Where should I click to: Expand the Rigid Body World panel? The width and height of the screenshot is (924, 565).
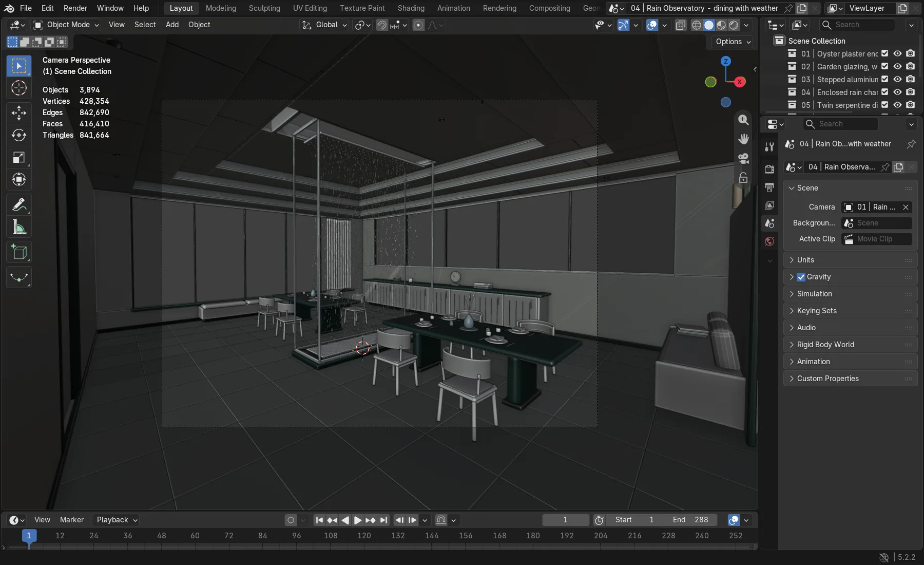coord(850,345)
